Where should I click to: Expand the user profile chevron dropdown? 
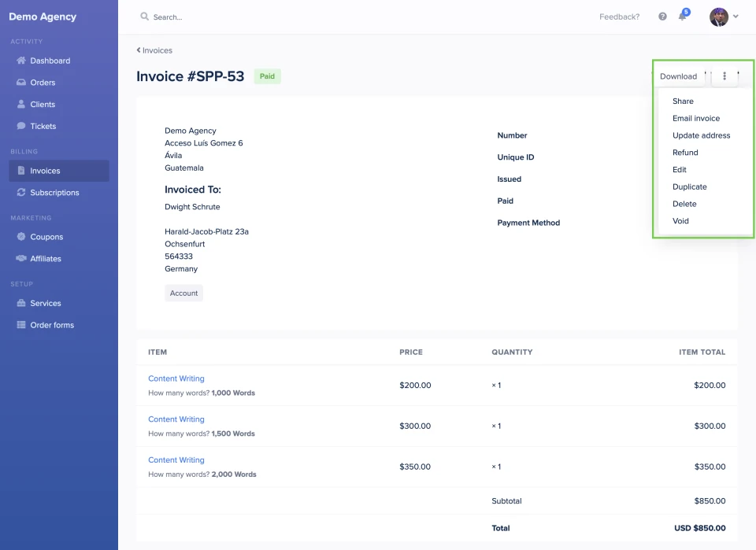click(x=737, y=17)
